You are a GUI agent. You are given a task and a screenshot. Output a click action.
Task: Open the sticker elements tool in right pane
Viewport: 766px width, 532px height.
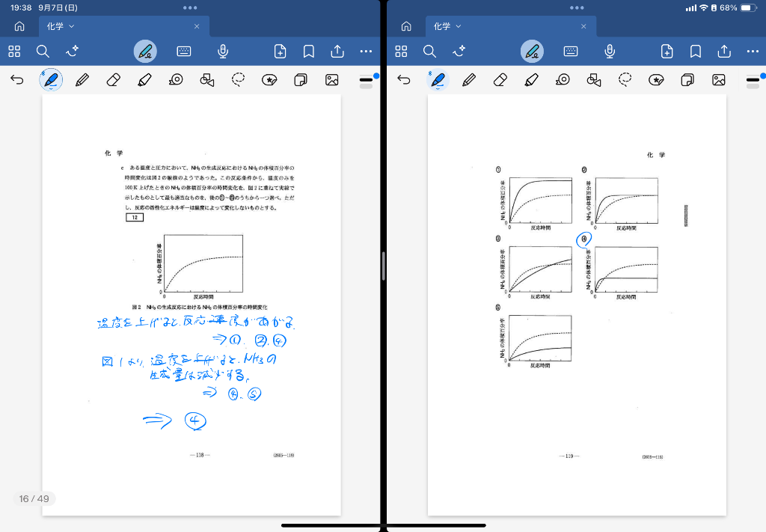[x=656, y=80]
